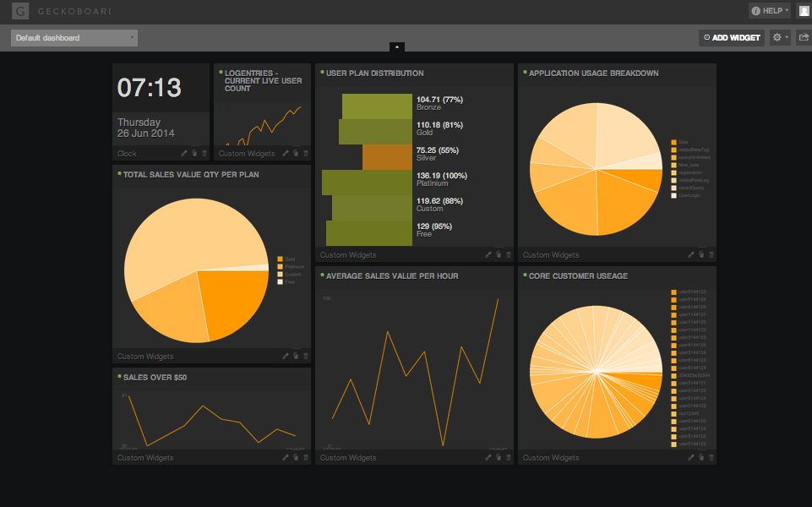Collapse the toolbar with the up arrow
Viewport: 812px width, 507px height.
[x=397, y=46]
